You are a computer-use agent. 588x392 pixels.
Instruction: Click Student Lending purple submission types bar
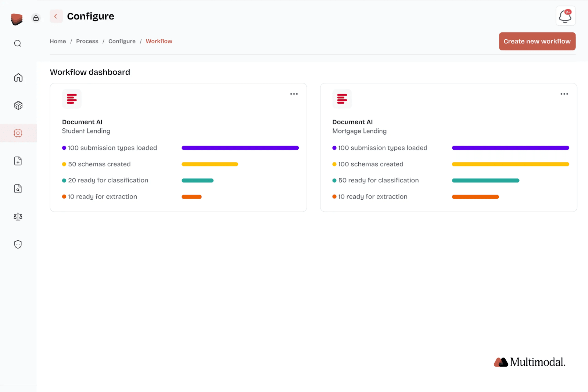[240, 148]
